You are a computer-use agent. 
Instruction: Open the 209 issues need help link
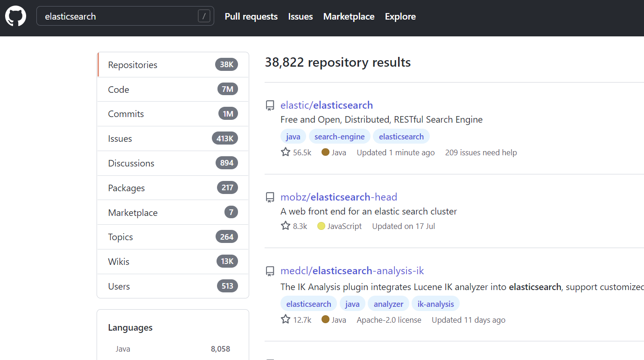click(481, 152)
